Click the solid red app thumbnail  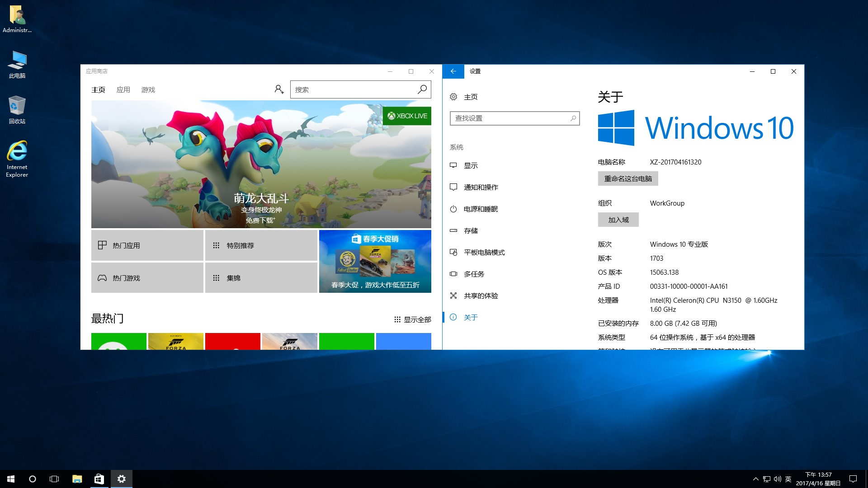[233, 341]
